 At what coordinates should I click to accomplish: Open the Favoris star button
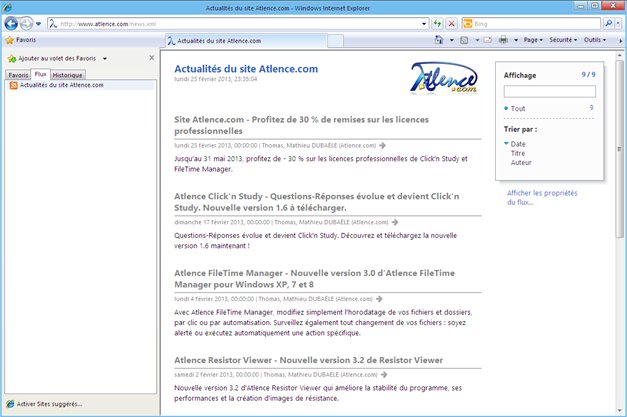tap(21, 40)
